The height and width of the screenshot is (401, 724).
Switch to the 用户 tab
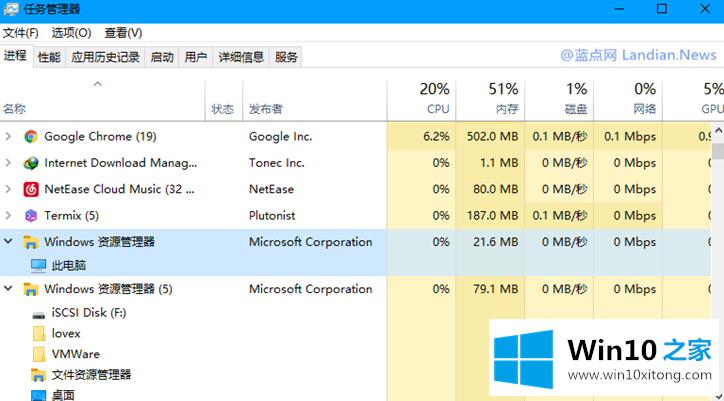(196, 57)
